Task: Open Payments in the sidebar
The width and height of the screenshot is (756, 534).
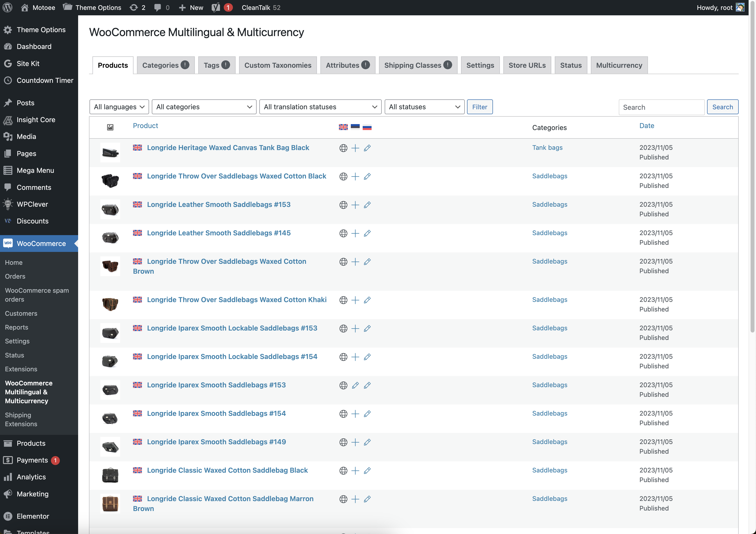Action: coord(39,460)
